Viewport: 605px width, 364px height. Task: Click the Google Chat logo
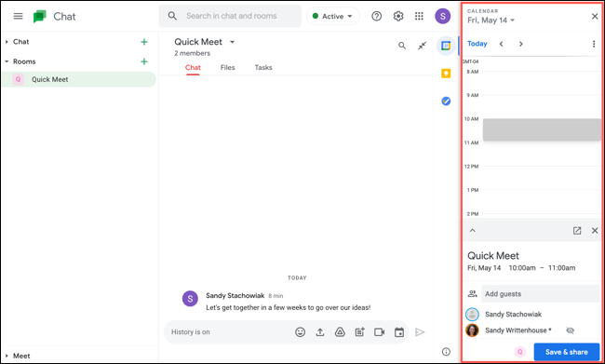39,16
